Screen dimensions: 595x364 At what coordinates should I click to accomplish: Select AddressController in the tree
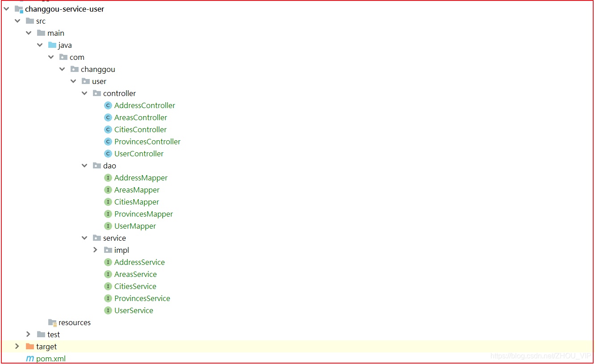click(x=145, y=105)
